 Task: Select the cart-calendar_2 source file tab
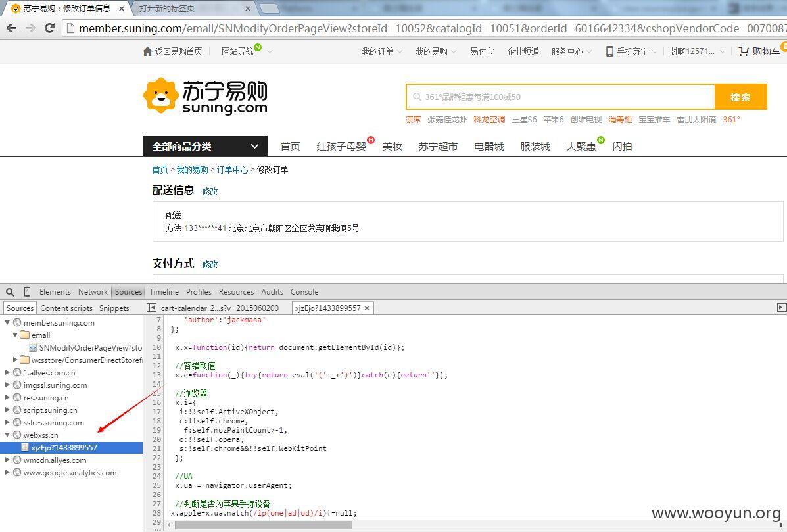220,308
